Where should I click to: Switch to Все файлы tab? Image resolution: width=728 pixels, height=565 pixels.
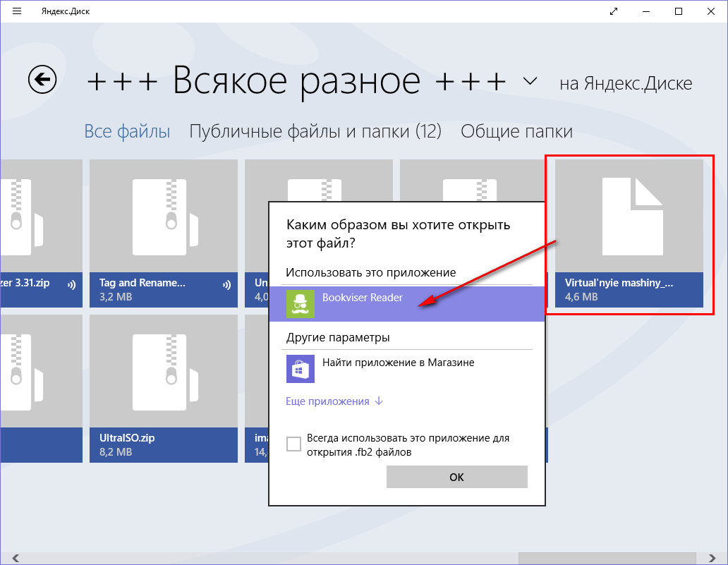[x=127, y=131]
